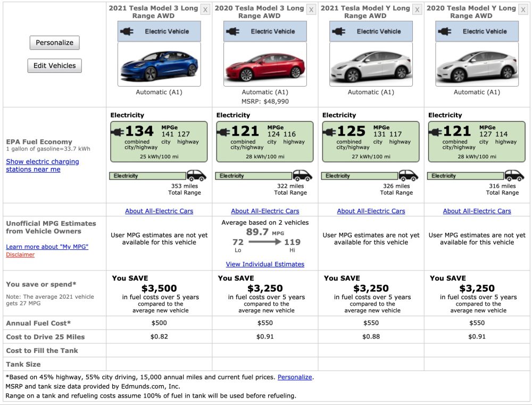
Task: Remove the 2020 Tesla Model 3 column
Action: 311,10
